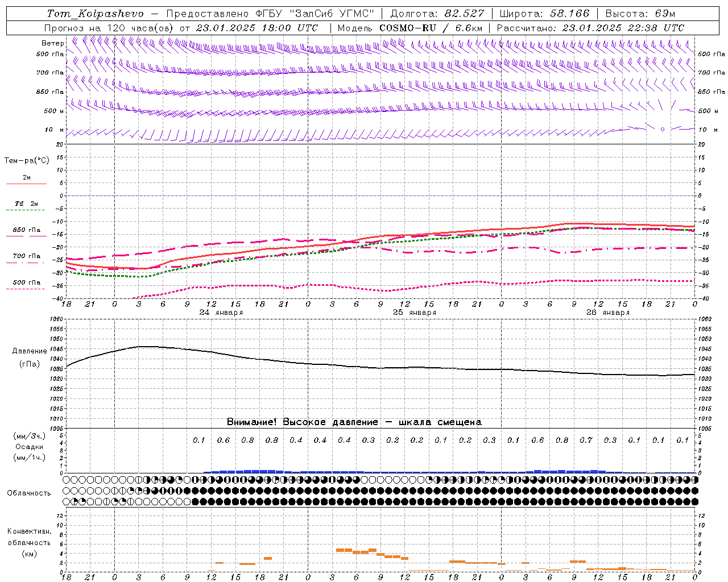The width and height of the screenshot is (728, 582).
Task: Click the Конвективн. label
Action: click(29, 531)
